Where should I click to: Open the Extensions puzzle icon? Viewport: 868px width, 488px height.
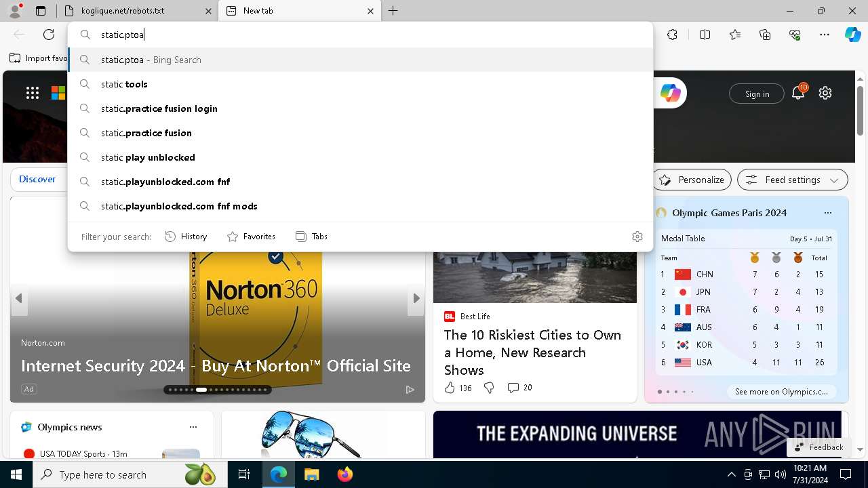coord(672,35)
